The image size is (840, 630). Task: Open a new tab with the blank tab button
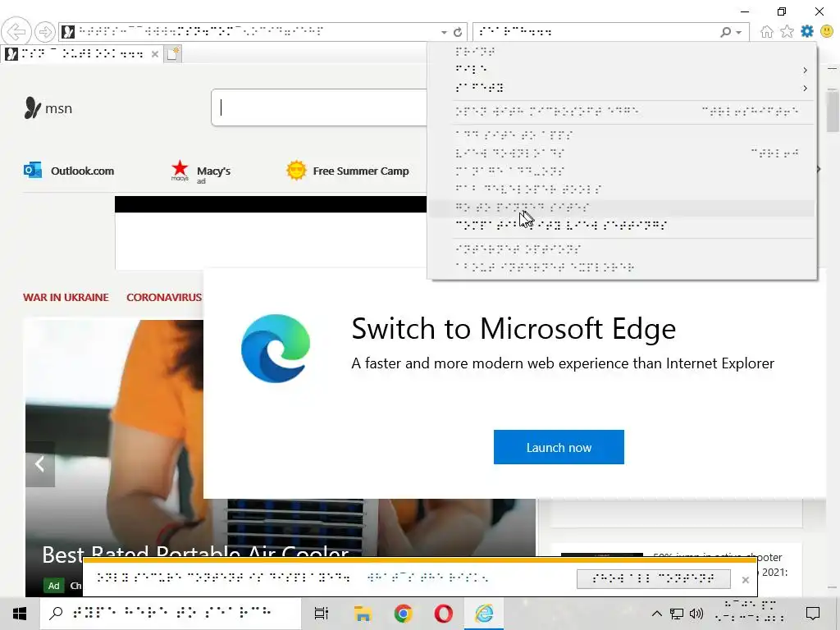172,53
